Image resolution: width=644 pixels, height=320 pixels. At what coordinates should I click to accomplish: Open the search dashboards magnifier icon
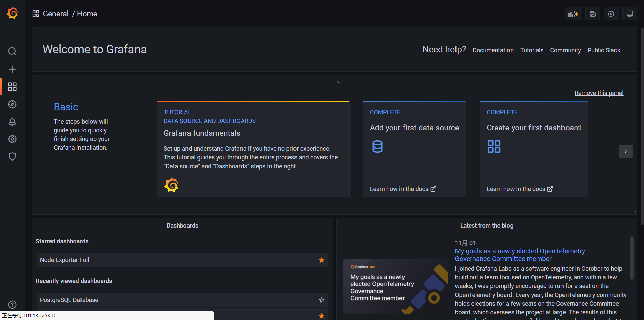pyautogui.click(x=12, y=51)
